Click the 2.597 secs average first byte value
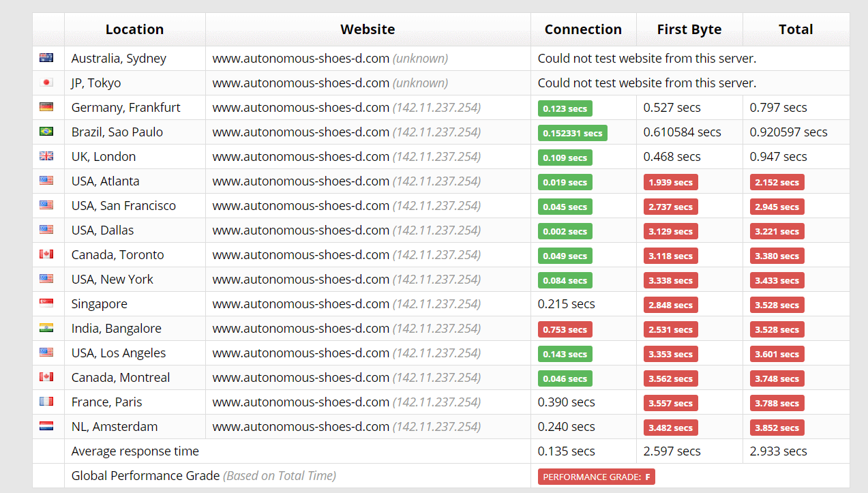Image resolution: width=868 pixels, height=493 pixels. click(x=672, y=451)
